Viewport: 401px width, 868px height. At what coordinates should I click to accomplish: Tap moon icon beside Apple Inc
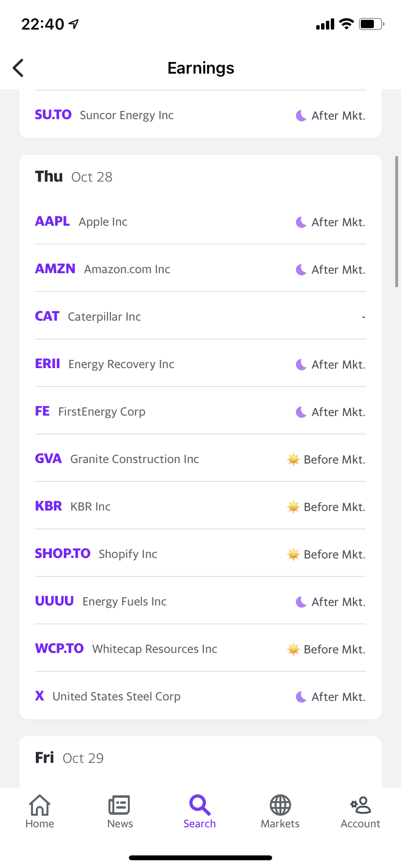301,222
